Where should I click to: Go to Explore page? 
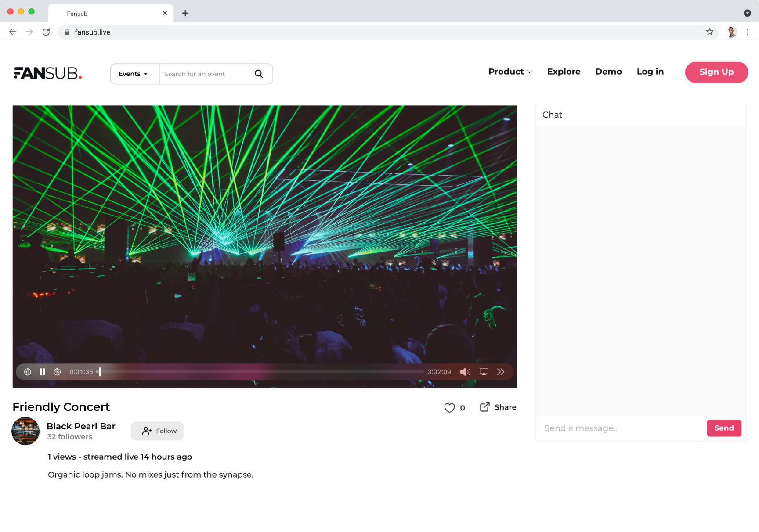click(x=564, y=72)
